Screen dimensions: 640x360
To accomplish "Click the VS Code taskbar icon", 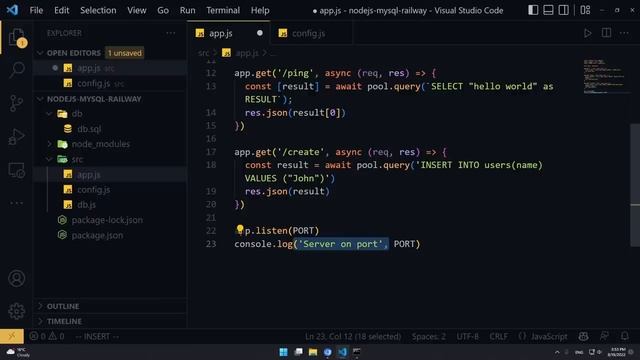I will [x=342, y=352].
